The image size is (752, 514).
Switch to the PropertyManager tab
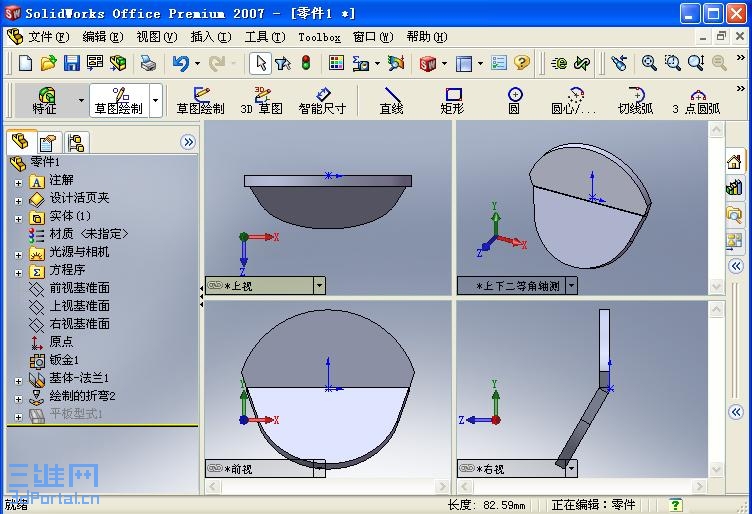click(48, 143)
